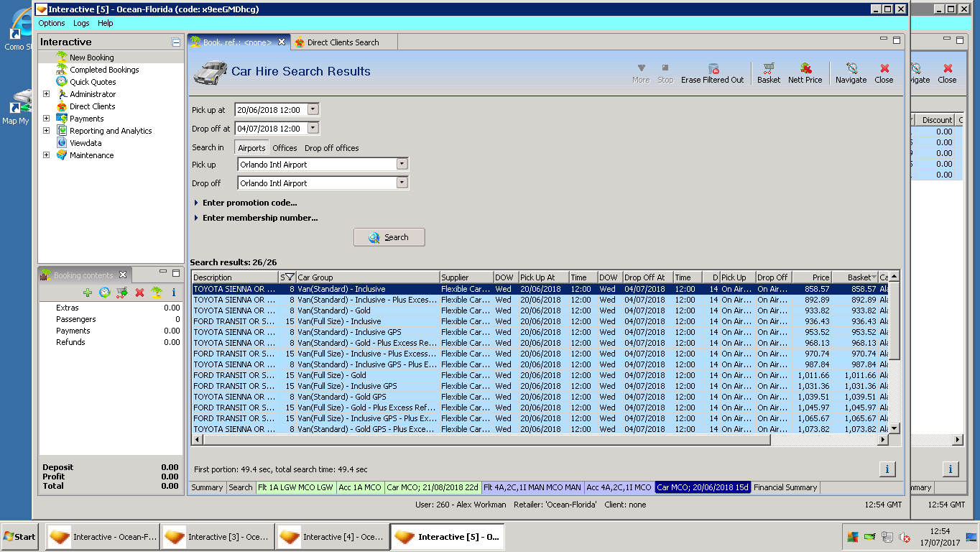Click basket-with-arrow icon in Booking contents

(x=122, y=293)
